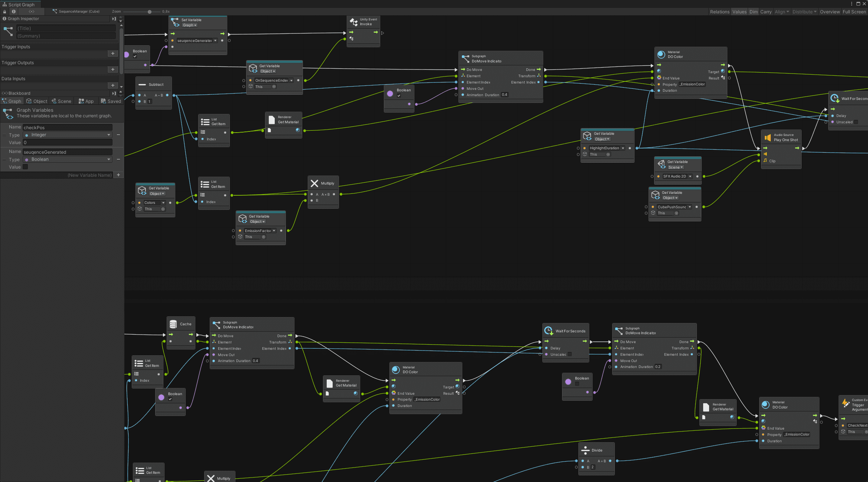The image size is (868, 482).
Task: Toggle Boolean checkbox beside Cache node
Action: pos(170,399)
